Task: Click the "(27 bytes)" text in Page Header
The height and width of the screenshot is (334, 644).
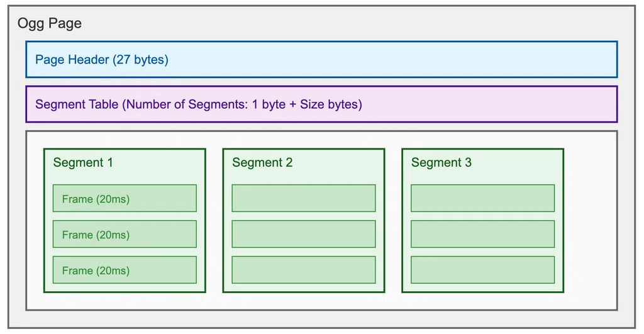Action: click(x=140, y=60)
